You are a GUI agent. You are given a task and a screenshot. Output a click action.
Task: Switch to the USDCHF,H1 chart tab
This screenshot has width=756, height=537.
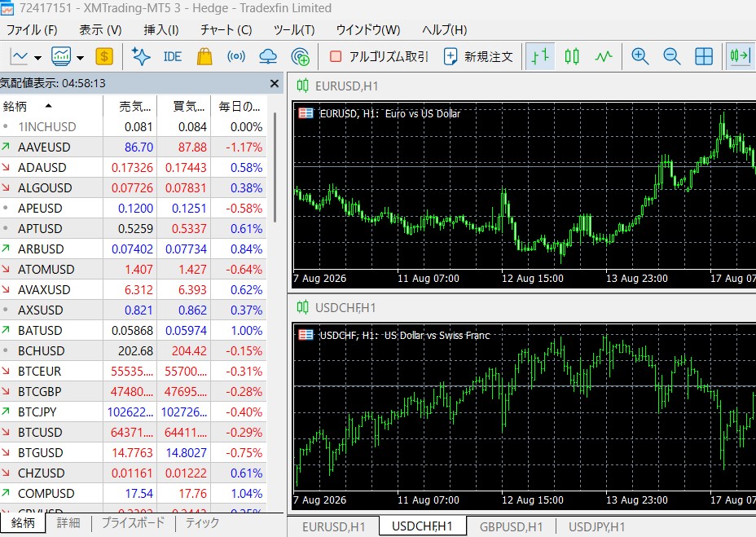pyautogui.click(x=422, y=526)
